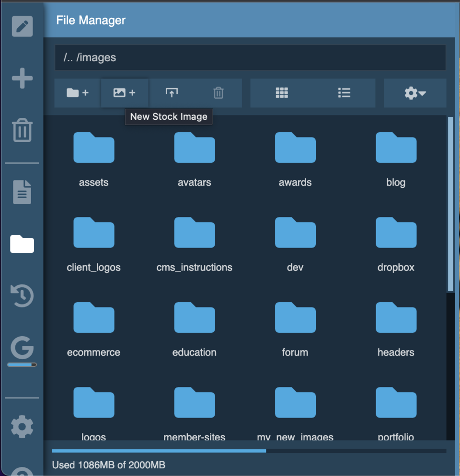Screen dimensions: 460x476
Task: Click the plus add icon in sidebar
Action: point(22,78)
